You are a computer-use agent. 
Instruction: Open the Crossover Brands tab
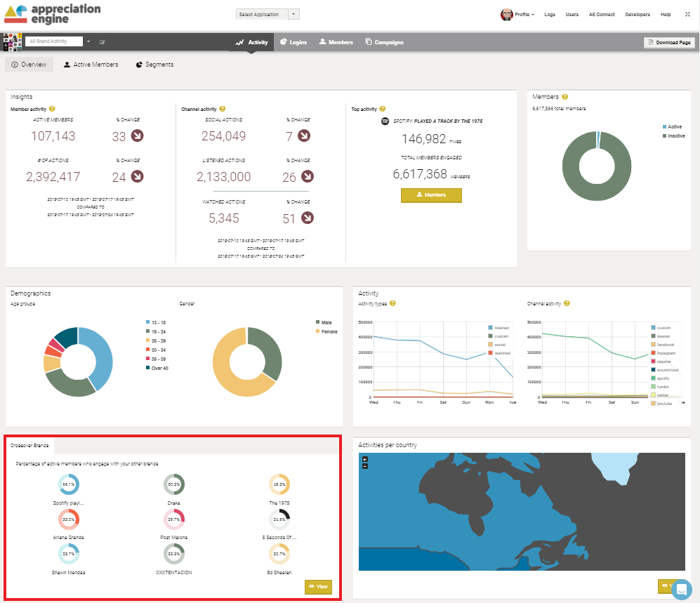pyautogui.click(x=29, y=446)
